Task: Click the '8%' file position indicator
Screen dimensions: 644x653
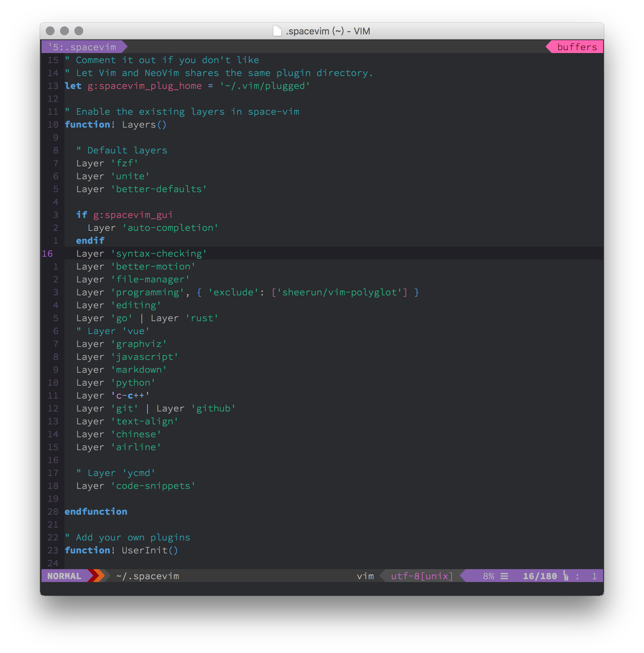Action: 489,576
